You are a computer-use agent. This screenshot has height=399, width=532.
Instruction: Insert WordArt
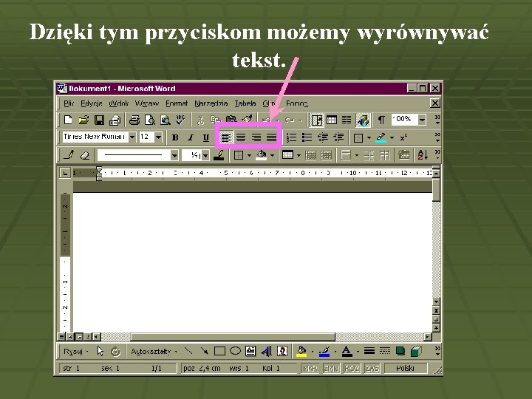click(x=266, y=351)
